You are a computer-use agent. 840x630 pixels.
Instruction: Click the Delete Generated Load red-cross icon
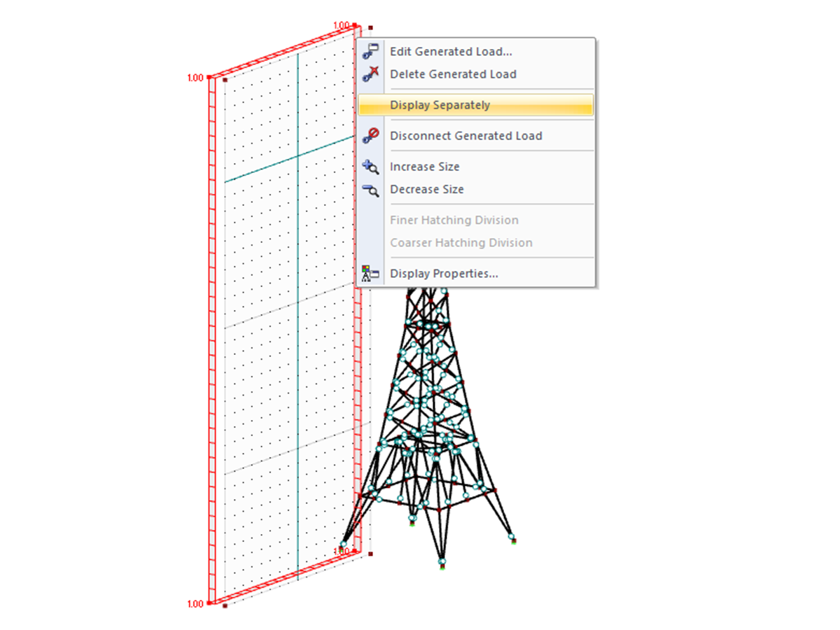[x=370, y=73]
